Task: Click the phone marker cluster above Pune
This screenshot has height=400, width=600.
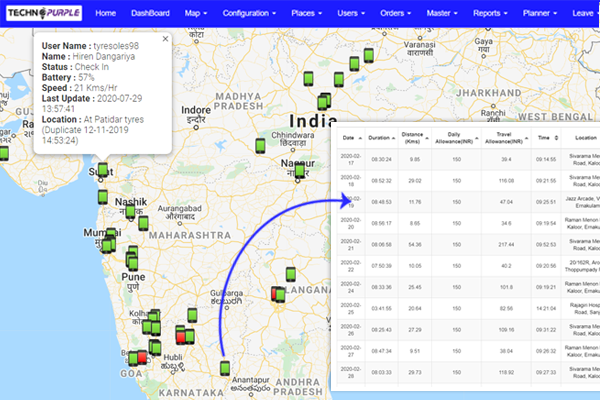Action: coord(132,258)
